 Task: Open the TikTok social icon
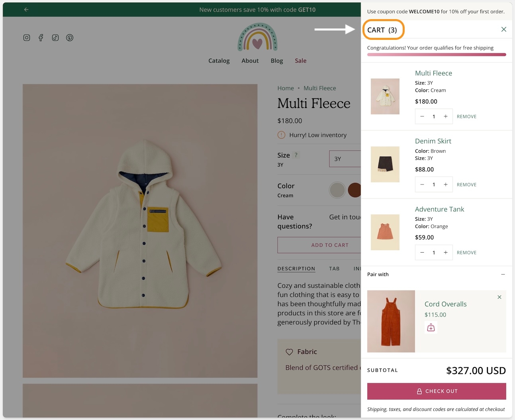click(x=55, y=38)
